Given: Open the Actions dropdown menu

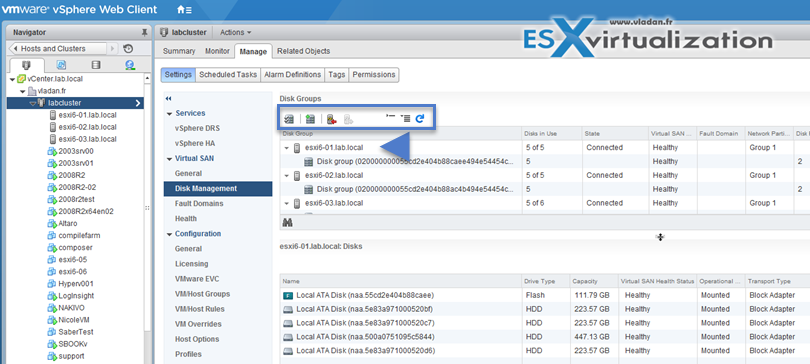Looking at the screenshot, I should point(236,32).
